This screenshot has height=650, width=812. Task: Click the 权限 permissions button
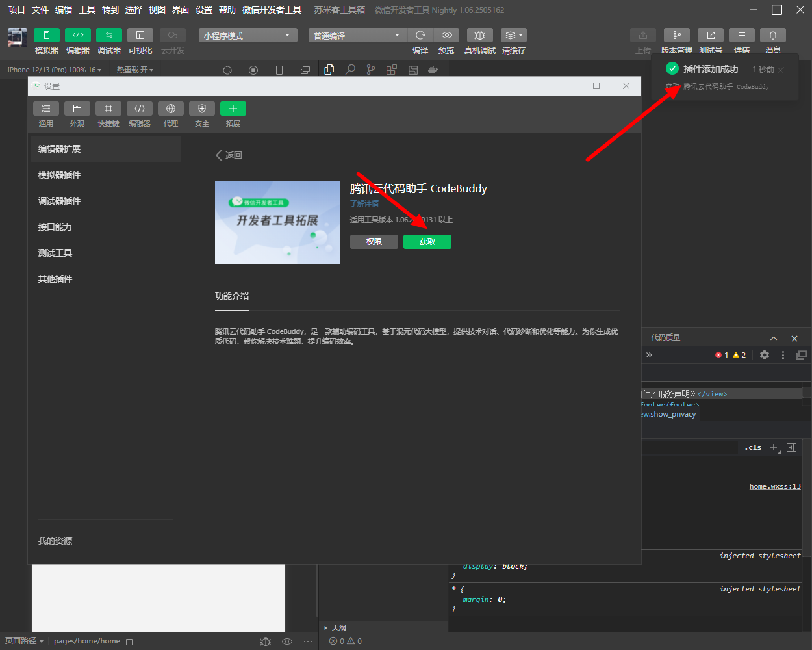[x=374, y=242]
